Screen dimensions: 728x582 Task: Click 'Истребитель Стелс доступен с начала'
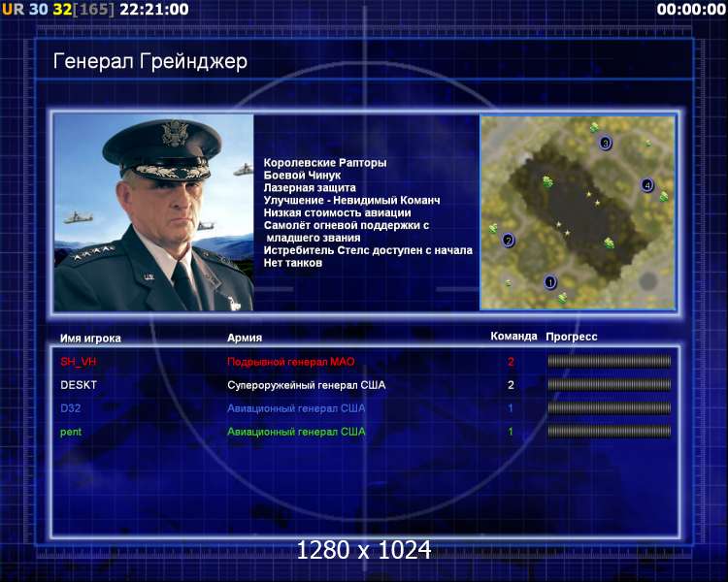pos(368,250)
